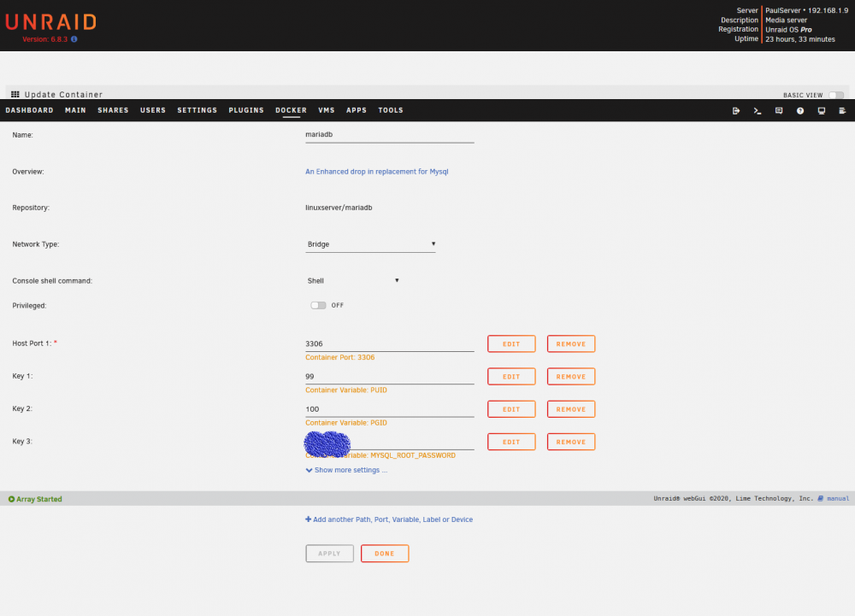
Task: Click the Unraid OS Pro registration text
Action: click(788, 29)
